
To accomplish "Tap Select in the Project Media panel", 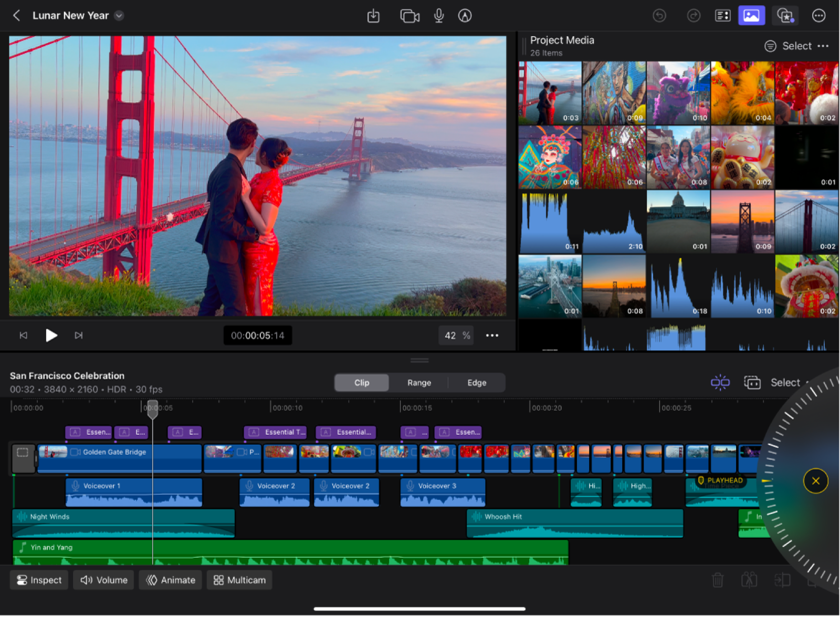I will point(796,46).
